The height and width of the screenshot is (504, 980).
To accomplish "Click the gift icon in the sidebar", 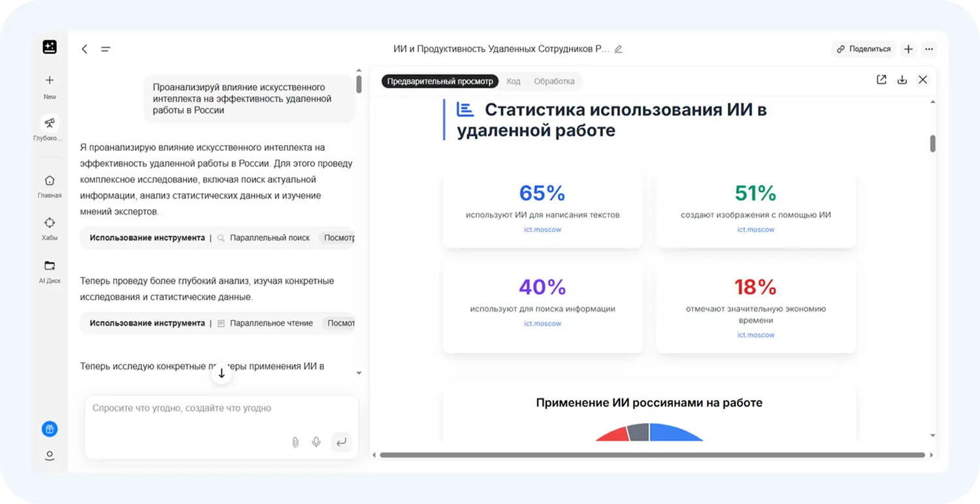I will (49, 429).
